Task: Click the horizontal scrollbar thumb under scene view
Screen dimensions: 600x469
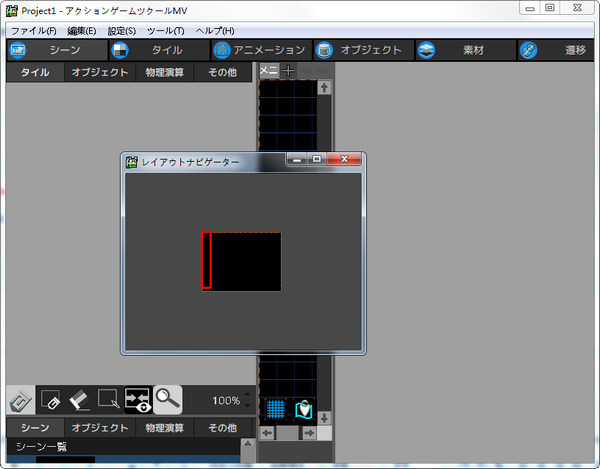Action: click(287, 433)
